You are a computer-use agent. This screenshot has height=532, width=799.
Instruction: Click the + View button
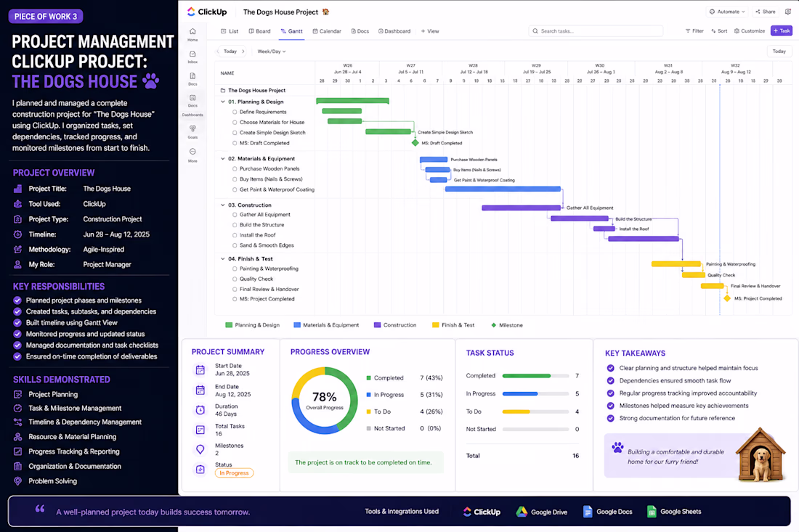430,31
